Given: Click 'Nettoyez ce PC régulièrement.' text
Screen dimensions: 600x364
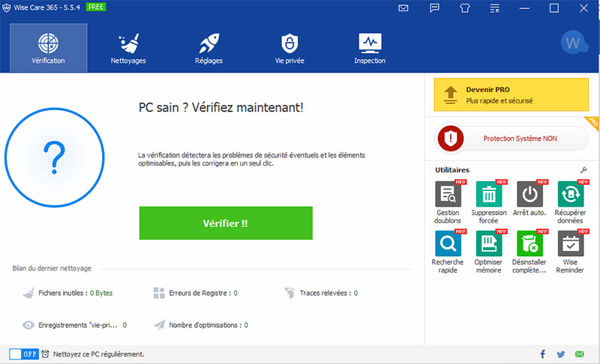Looking at the screenshot, I should click(99, 354).
